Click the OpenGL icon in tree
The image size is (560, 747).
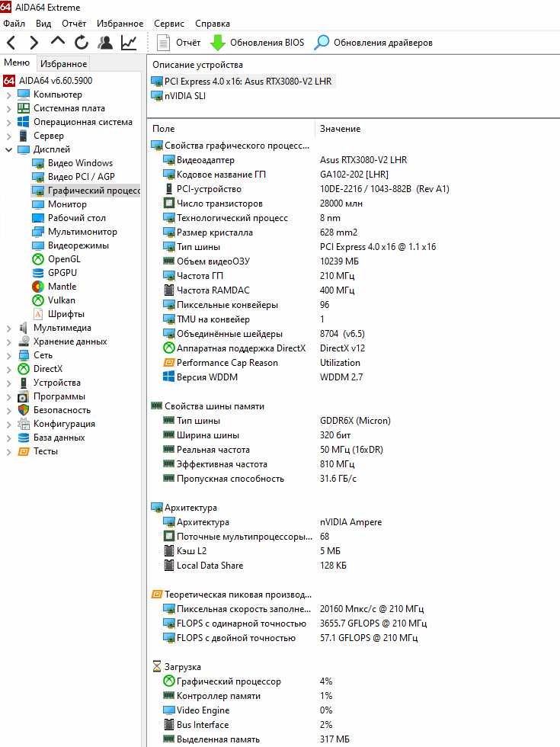[38, 258]
